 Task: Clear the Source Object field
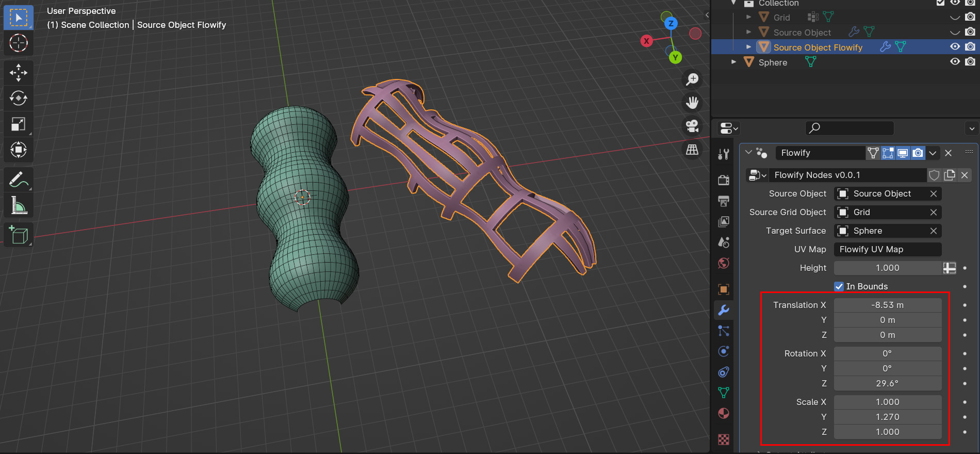tap(933, 193)
